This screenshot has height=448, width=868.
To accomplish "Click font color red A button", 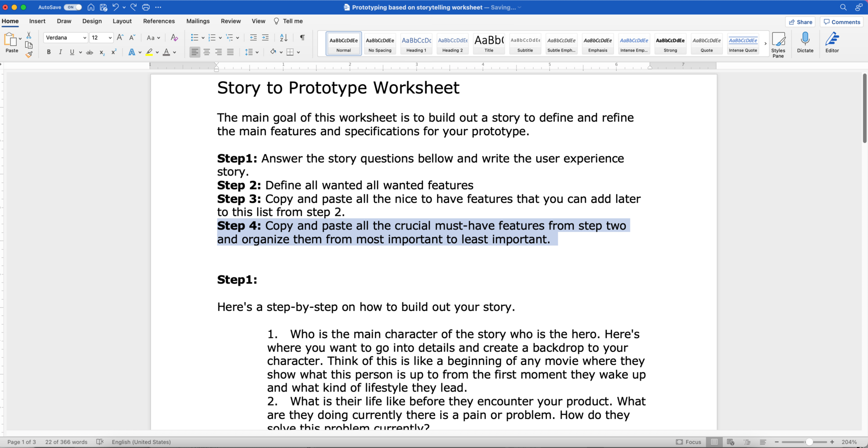I will click(x=166, y=52).
